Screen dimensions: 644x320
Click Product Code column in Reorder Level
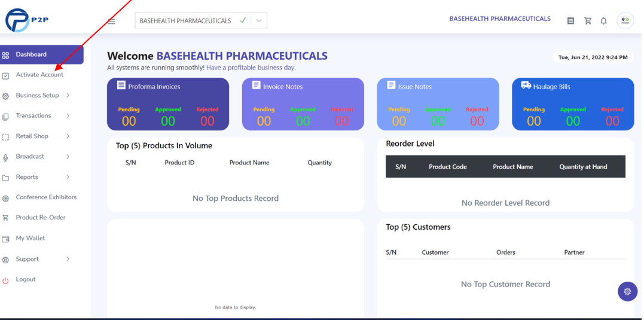448,167
